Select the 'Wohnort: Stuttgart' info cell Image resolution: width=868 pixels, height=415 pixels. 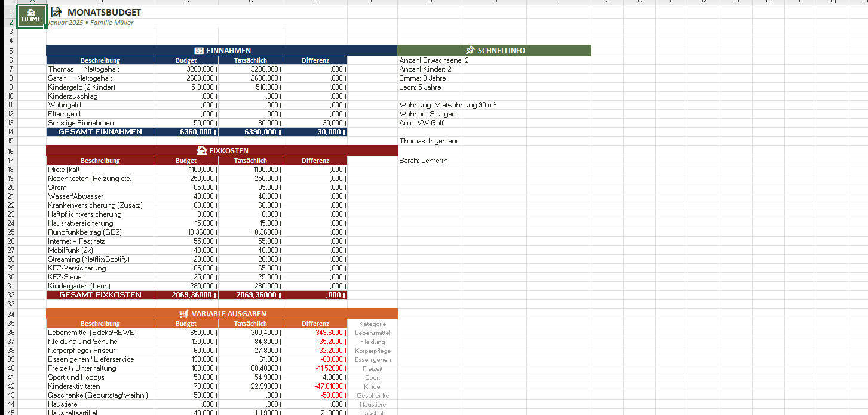tap(428, 114)
